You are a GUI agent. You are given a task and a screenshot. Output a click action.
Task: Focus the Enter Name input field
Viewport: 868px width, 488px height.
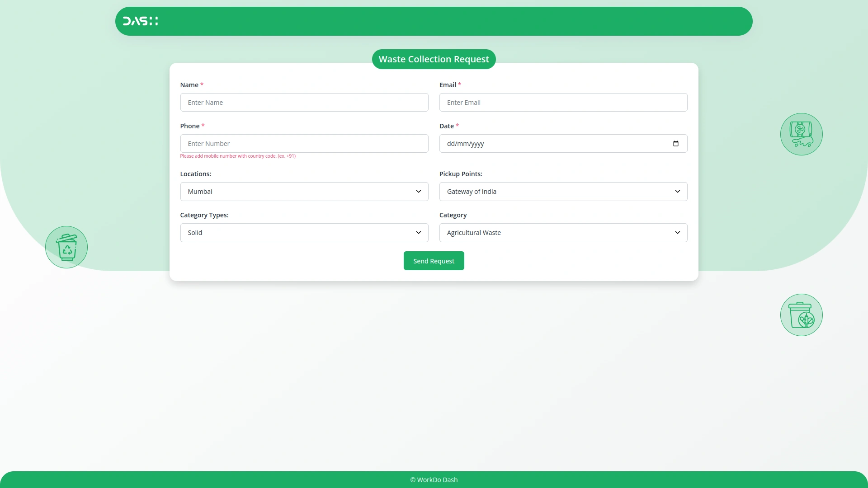[304, 103]
